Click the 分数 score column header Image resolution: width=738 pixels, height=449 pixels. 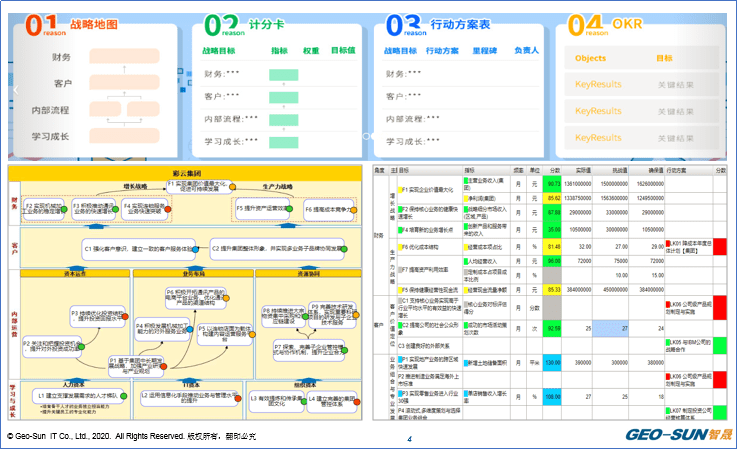(x=554, y=170)
